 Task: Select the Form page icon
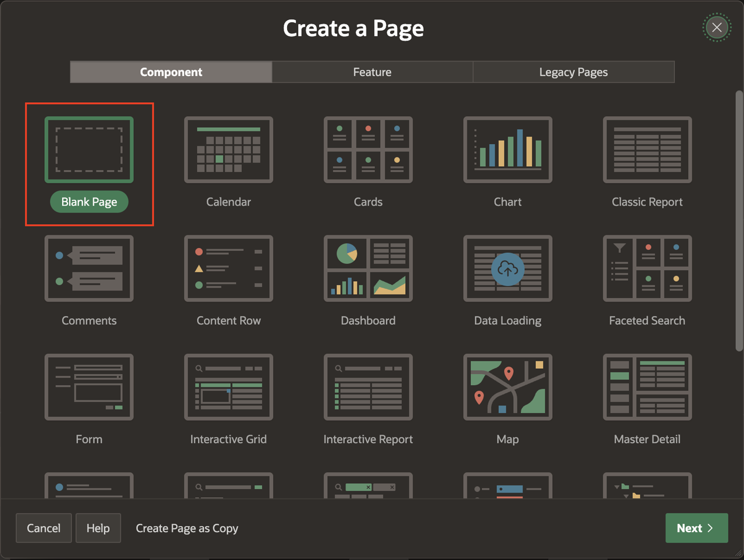(x=89, y=387)
